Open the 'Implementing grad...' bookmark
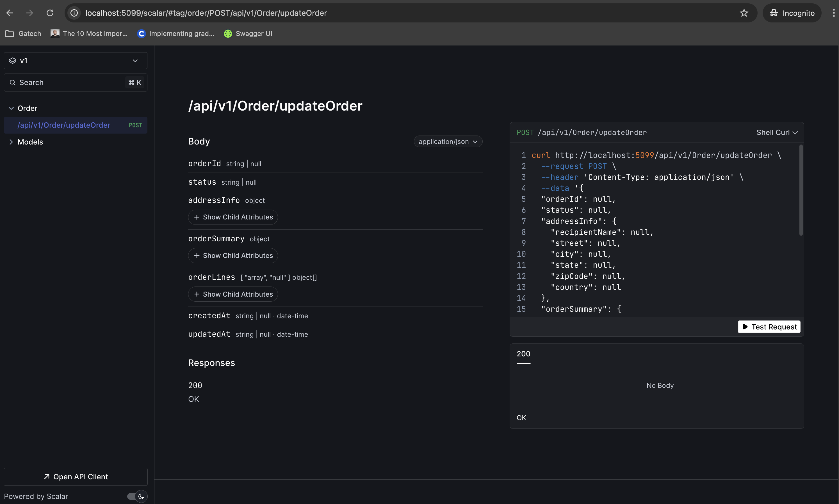839x504 pixels. (x=176, y=34)
